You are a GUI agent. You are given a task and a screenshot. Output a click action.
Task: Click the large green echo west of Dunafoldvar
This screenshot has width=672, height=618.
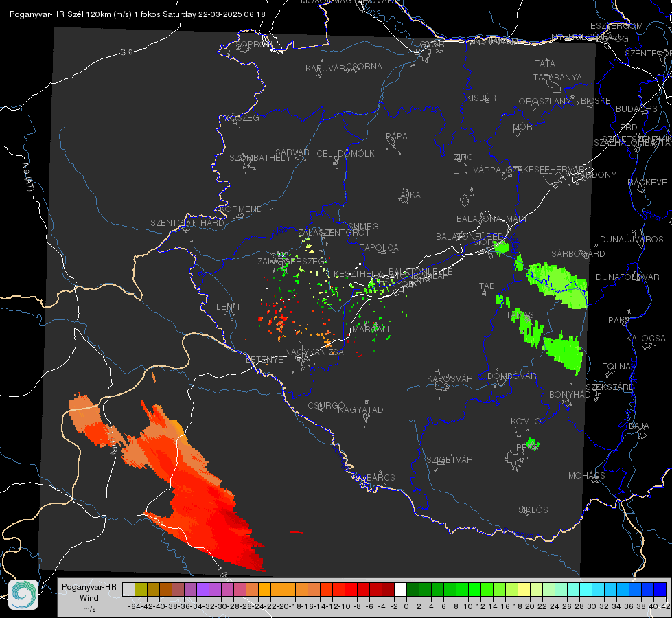pyautogui.click(x=557, y=285)
